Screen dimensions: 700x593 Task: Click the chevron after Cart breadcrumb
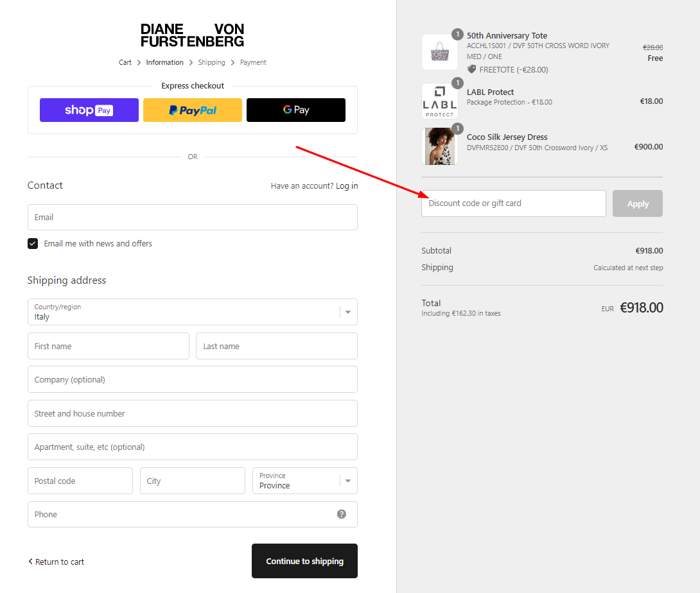[139, 62]
